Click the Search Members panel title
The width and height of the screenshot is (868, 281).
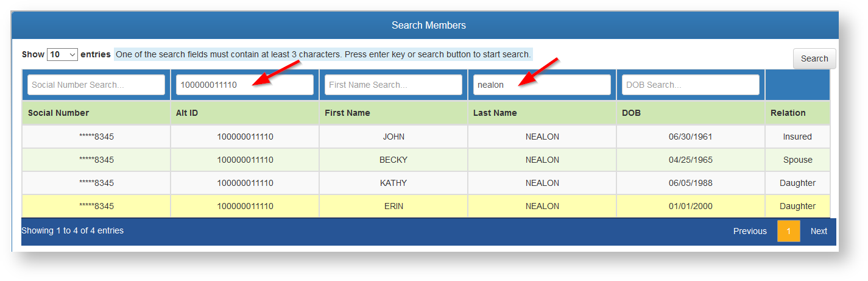(428, 25)
